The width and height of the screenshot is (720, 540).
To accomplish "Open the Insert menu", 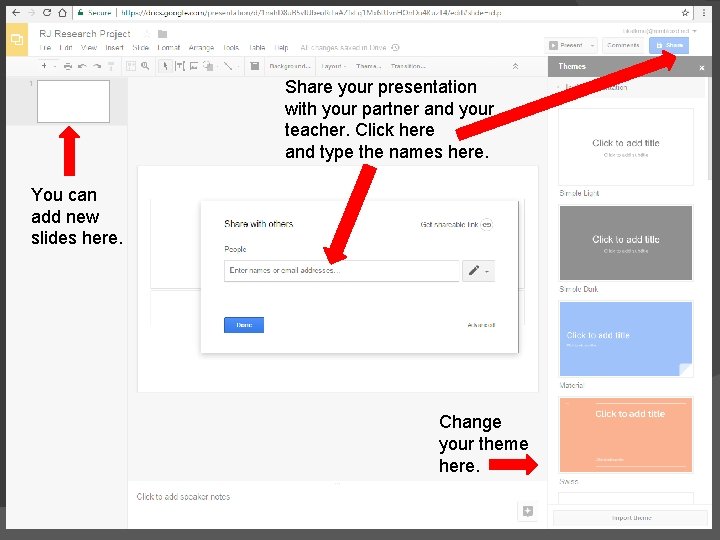I will pyautogui.click(x=114, y=48).
